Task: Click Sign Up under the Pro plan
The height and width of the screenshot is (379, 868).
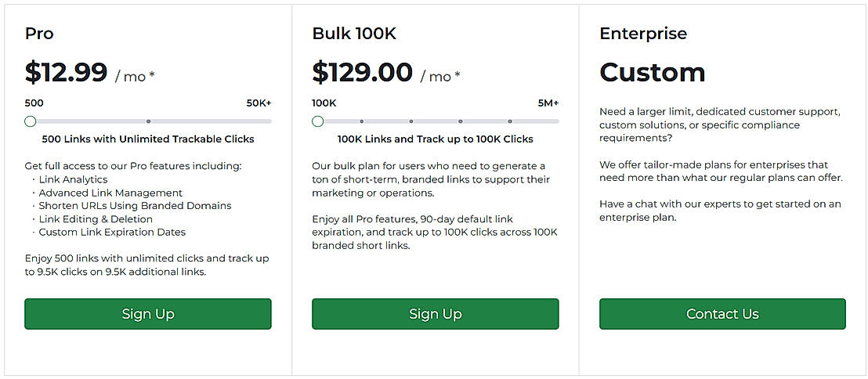Action: pos(148,314)
